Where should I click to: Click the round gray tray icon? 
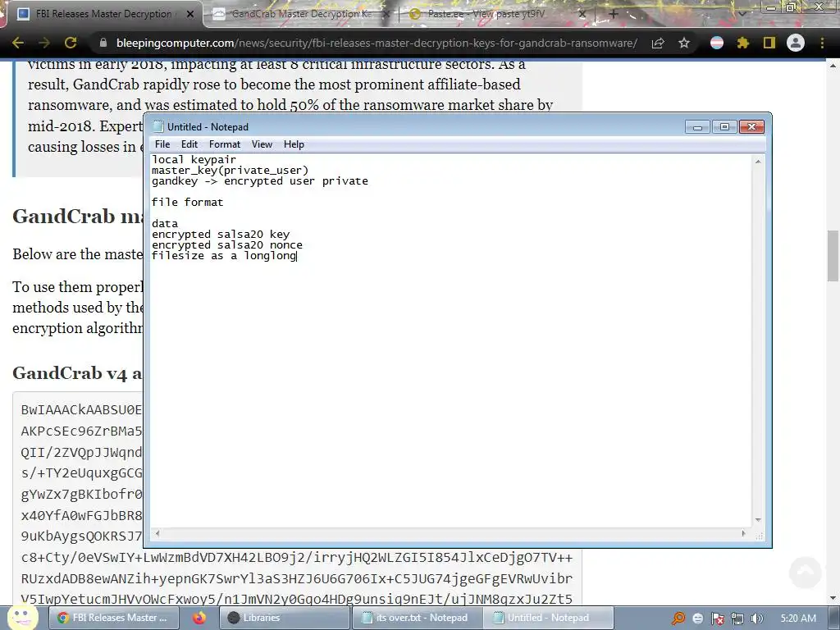point(697,619)
